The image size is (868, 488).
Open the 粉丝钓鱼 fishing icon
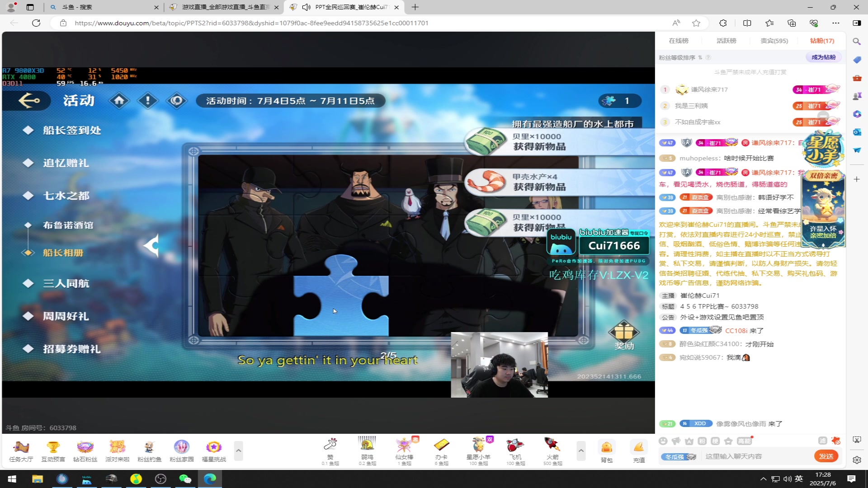point(149,451)
